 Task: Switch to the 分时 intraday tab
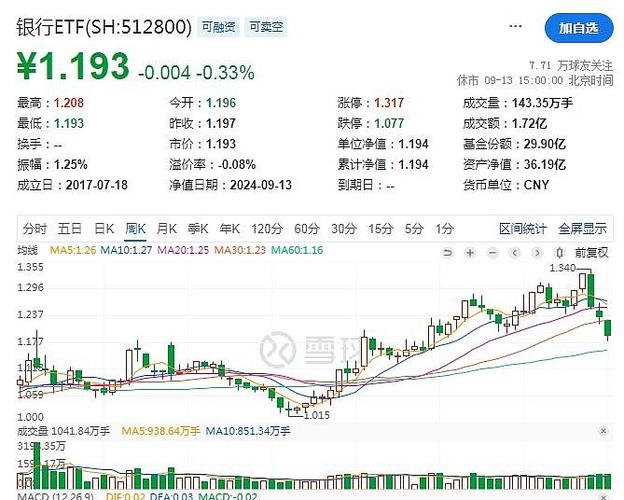click(35, 228)
